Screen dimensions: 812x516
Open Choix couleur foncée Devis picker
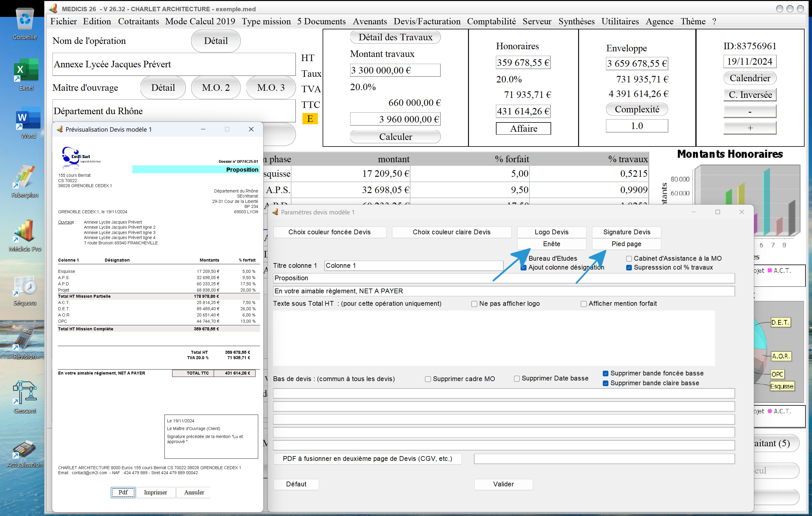(x=329, y=232)
